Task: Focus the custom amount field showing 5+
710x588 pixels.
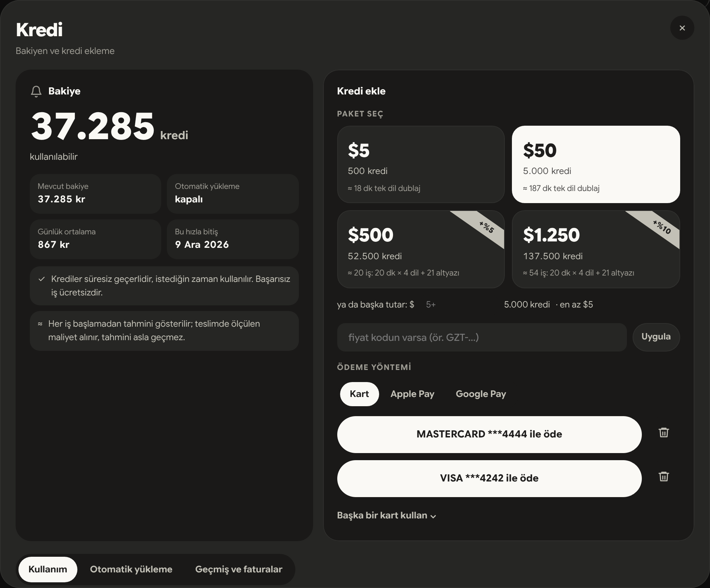Action: (460, 304)
